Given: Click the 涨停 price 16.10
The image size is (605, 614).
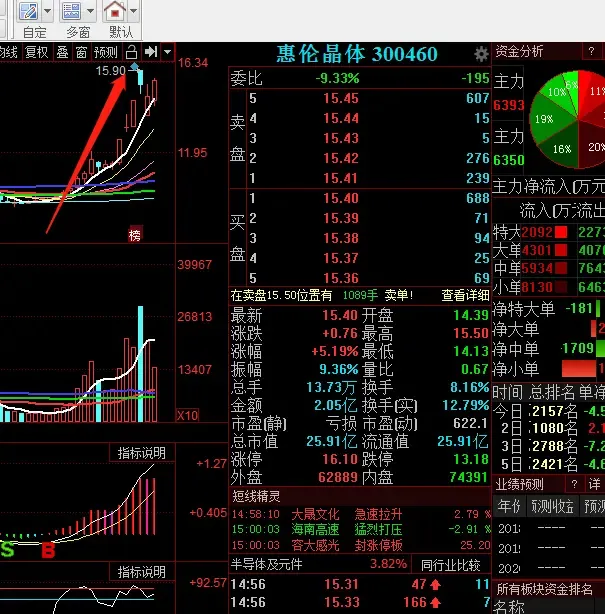Looking at the screenshot, I should [x=340, y=459].
